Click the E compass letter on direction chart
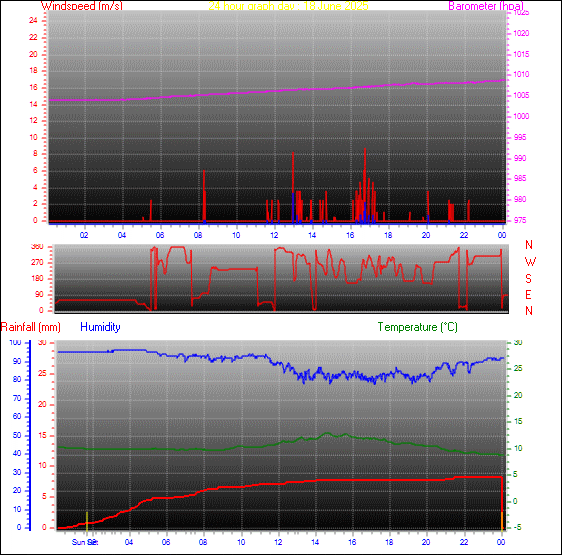This screenshot has width=566, height=555. [x=528, y=295]
